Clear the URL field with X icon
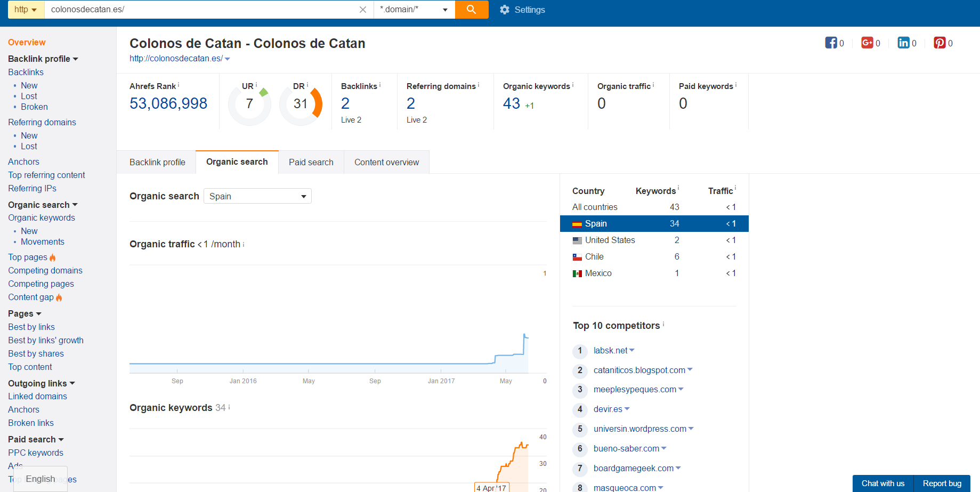The width and height of the screenshot is (980, 492). point(363,10)
